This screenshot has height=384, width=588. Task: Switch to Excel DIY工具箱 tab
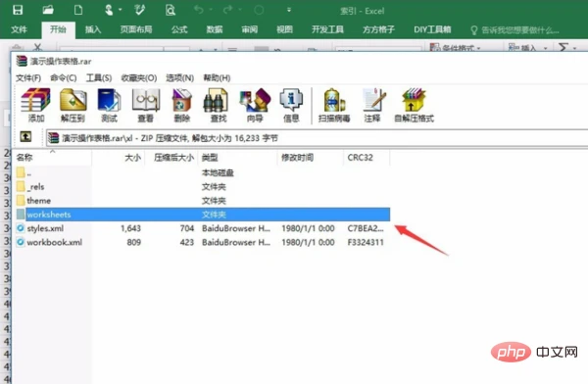[432, 29]
